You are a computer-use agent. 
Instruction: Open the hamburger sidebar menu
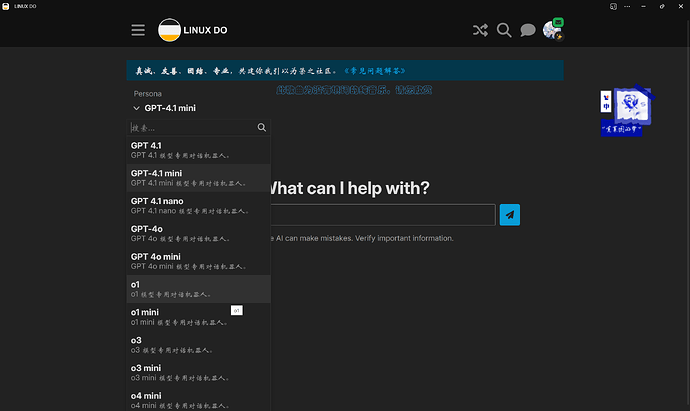pyautogui.click(x=138, y=30)
